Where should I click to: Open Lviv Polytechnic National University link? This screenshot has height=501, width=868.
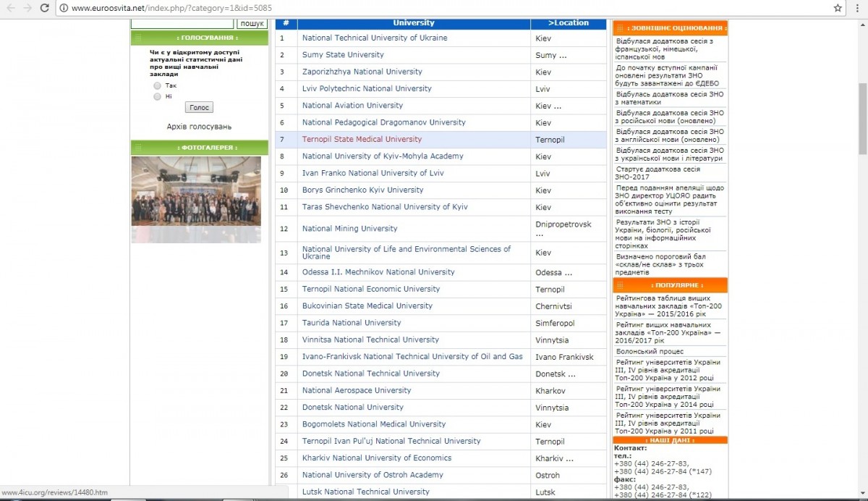[x=367, y=88]
